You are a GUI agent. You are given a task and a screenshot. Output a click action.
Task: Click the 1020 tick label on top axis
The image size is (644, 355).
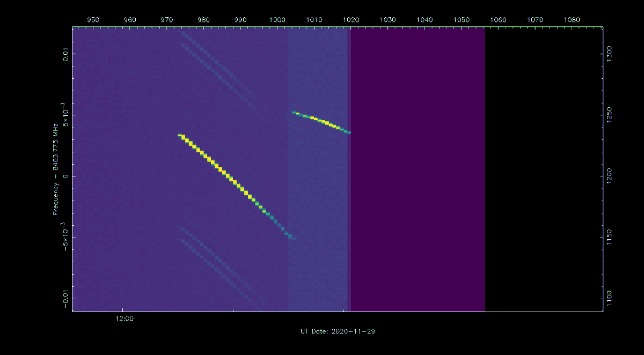(351, 20)
